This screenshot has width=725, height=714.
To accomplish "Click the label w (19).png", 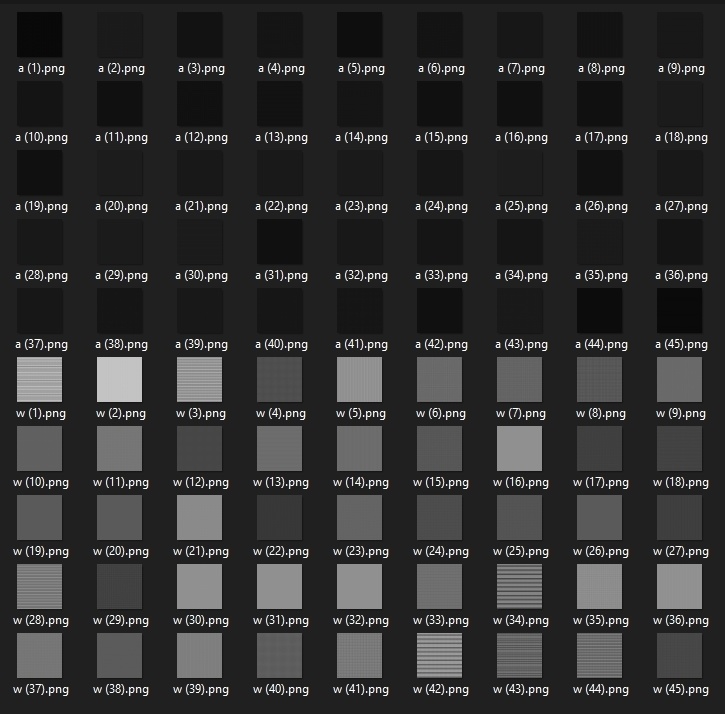I will pyautogui.click(x=41, y=551).
